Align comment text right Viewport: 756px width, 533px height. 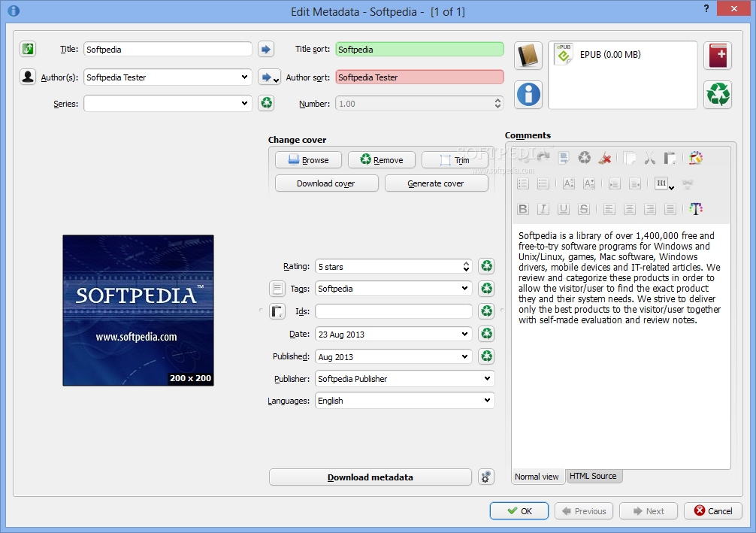pos(649,209)
